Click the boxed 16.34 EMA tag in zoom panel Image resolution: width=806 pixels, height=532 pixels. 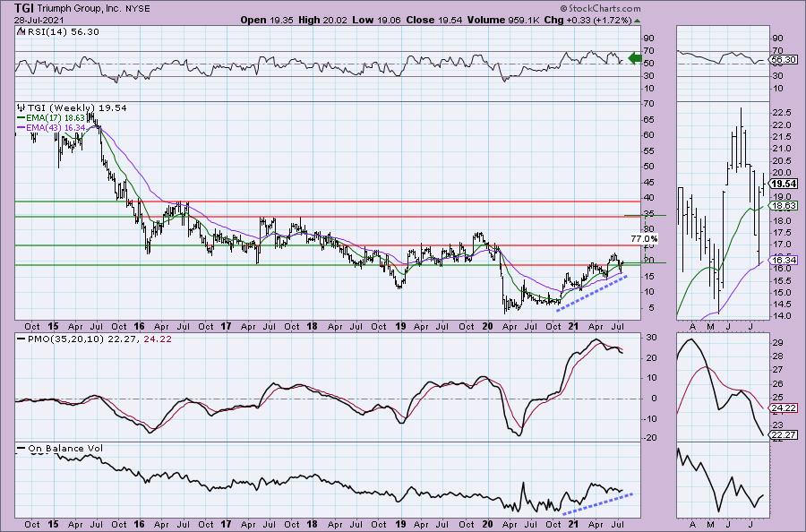(x=784, y=261)
